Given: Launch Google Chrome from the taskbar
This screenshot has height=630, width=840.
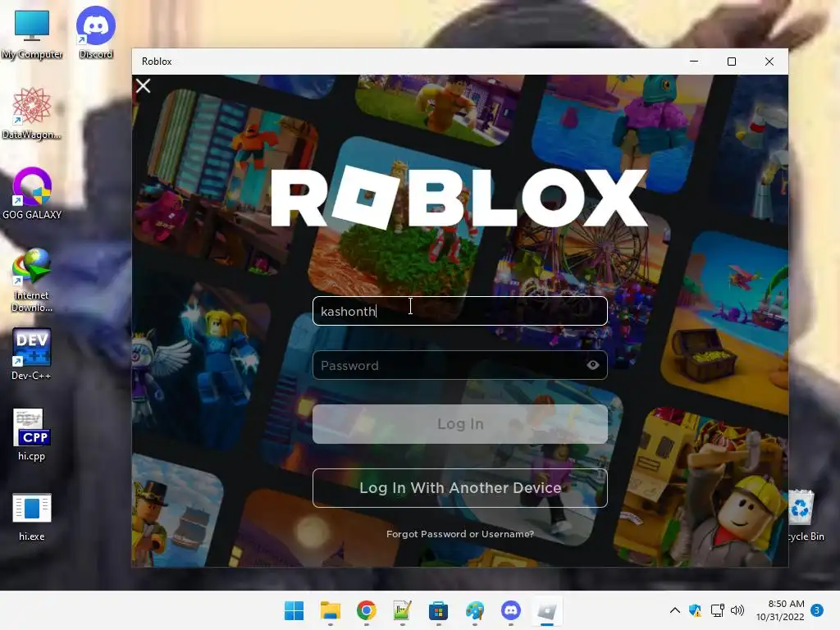Looking at the screenshot, I should (x=366, y=610).
